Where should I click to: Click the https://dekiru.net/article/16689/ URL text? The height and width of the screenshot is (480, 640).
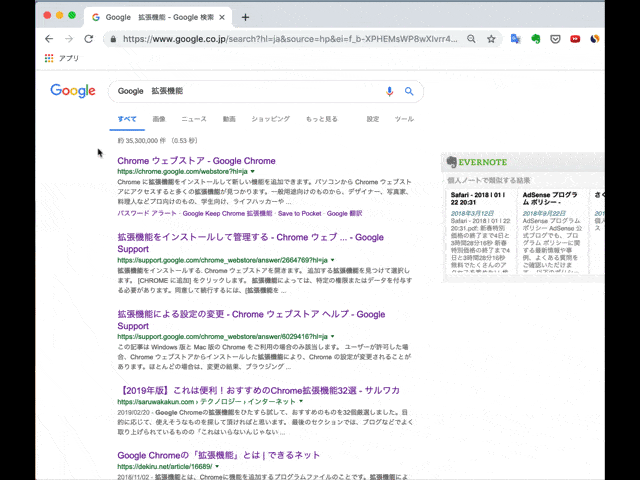coord(164,467)
